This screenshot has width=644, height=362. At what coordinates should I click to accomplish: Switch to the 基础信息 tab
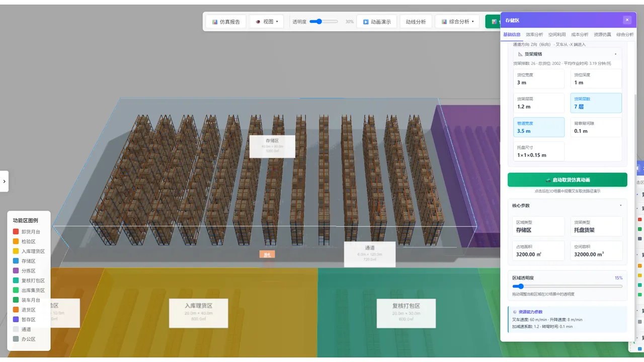pos(512,35)
